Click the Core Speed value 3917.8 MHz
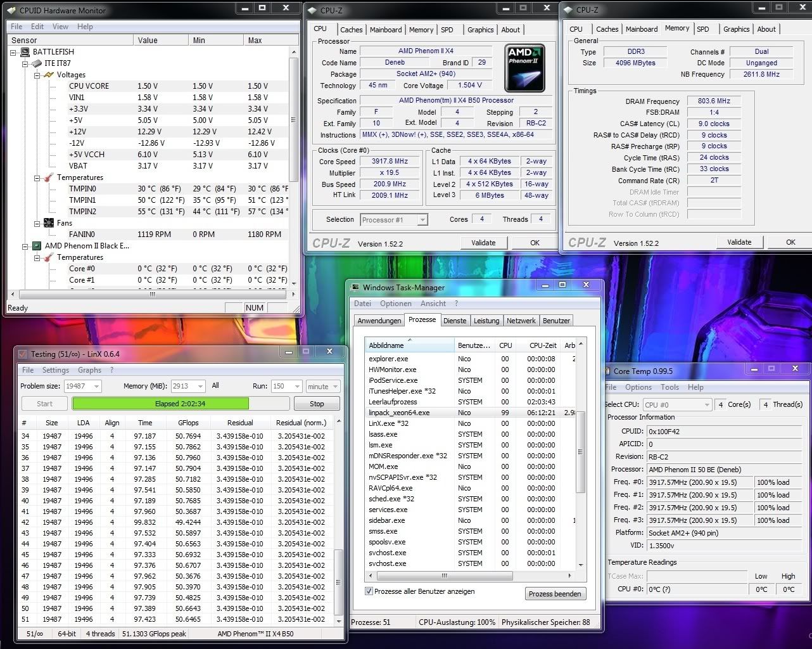The height and width of the screenshot is (649, 812). 390,162
